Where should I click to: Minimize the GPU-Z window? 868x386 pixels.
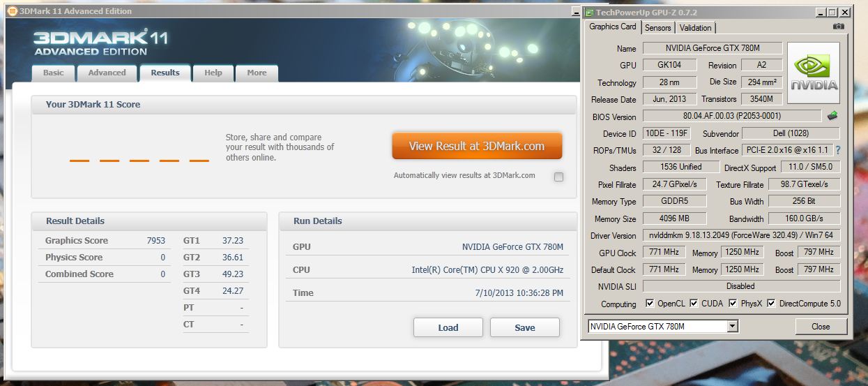coord(820,13)
